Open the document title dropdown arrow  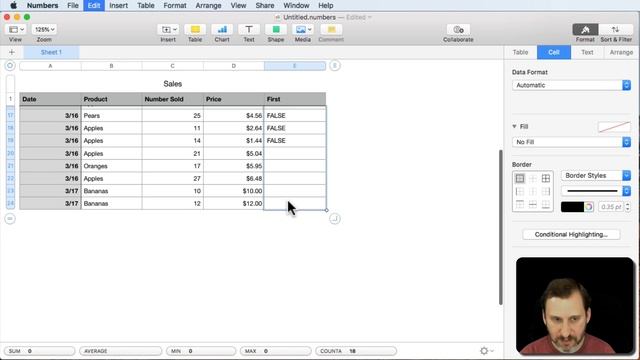[x=370, y=17]
